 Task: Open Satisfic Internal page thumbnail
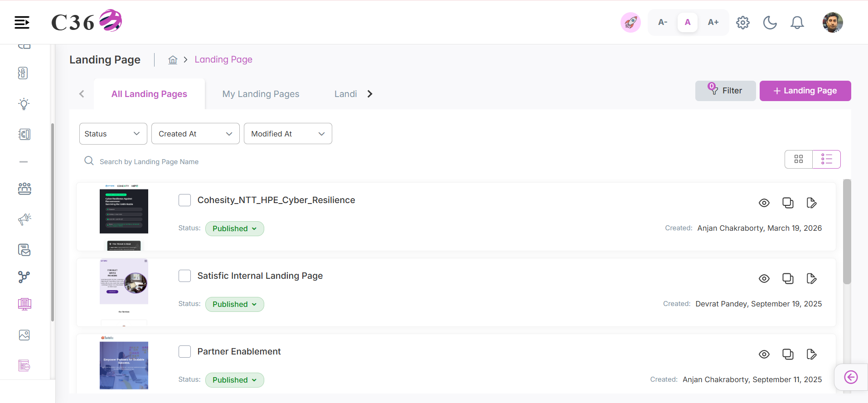[x=124, y=292]
